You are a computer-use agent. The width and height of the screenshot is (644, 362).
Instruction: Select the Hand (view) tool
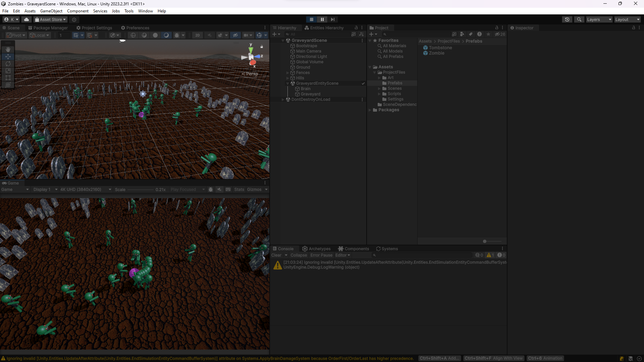8,50
